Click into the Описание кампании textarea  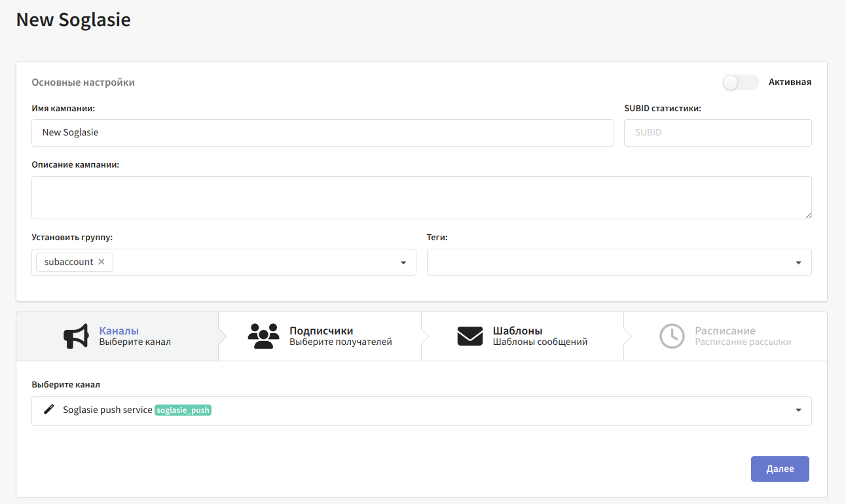422,198
